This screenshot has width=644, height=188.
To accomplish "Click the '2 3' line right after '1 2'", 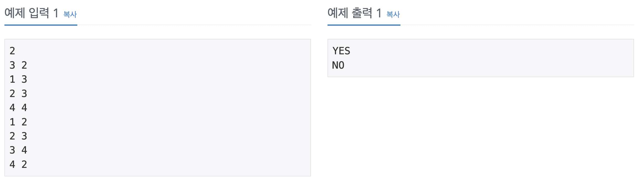I will tap(19, 136).
